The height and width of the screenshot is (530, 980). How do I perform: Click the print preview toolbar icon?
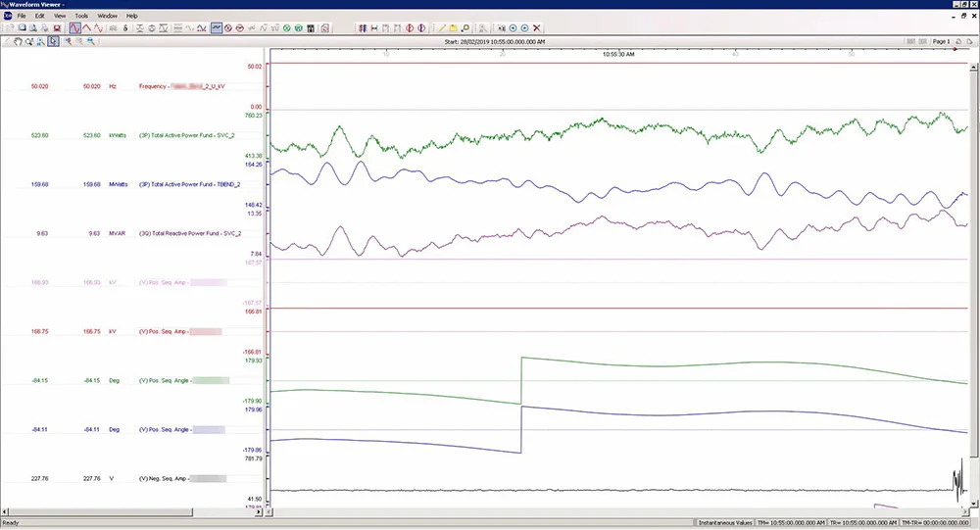[33, 28]
